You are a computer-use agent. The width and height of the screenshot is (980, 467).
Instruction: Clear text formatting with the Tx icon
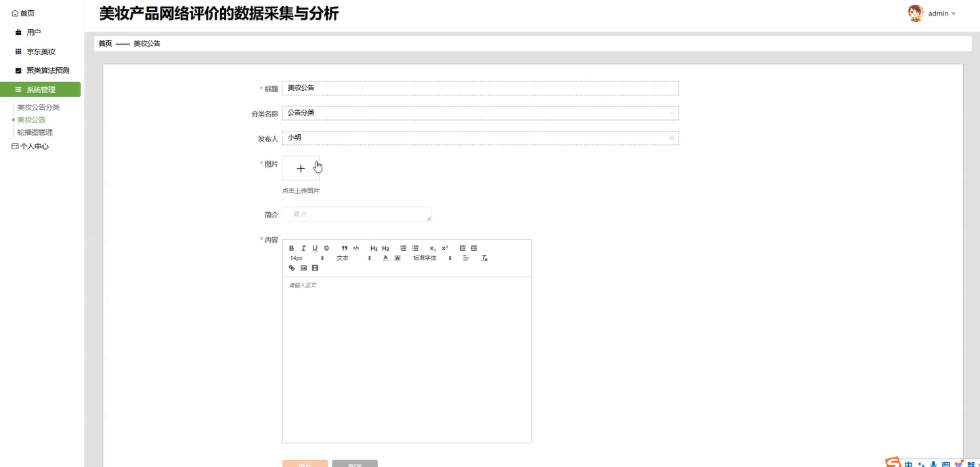pos(484,258)
